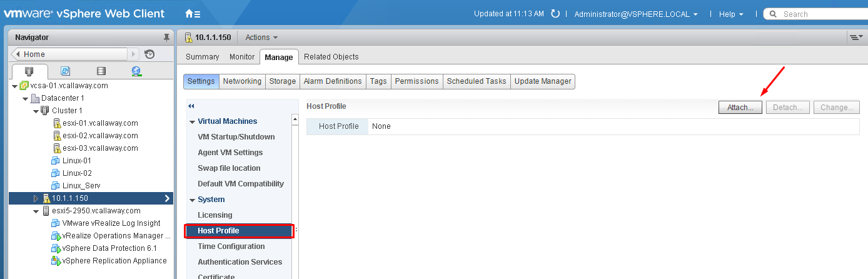The image size is (868, 279).
Task: Switch to VMs and Templates inventory view
Action: pyautogui.click(x=65, y=71)
